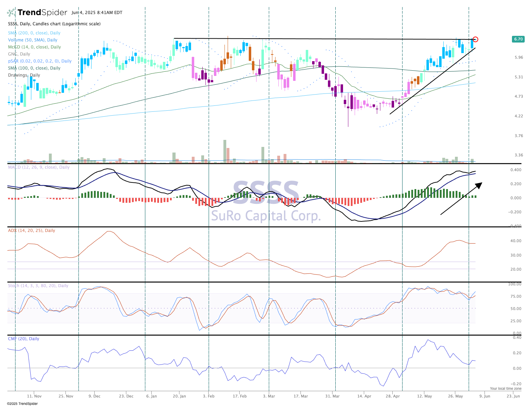Click the black arrowhead in MACD panel
Viewport: 532px width, 407px height.
click(x=479, y=185)
